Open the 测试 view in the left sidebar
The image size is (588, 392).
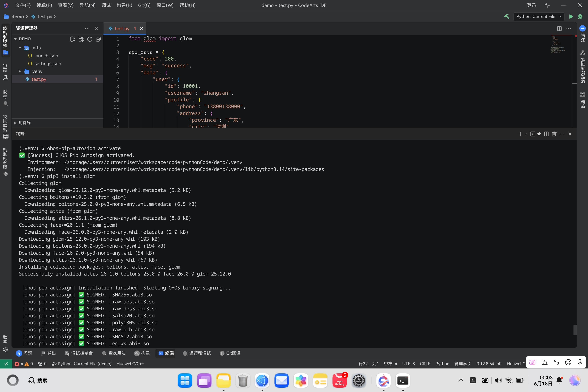point(5,72)
